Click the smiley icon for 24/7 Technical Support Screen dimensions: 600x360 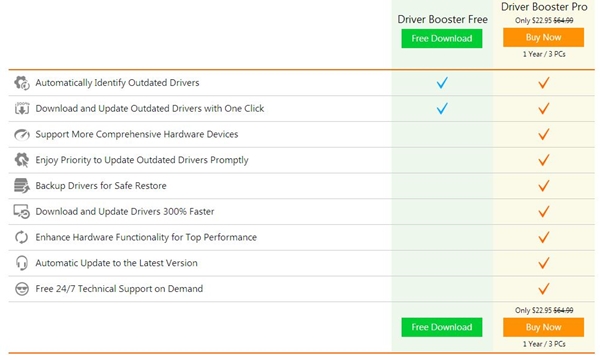22,289
